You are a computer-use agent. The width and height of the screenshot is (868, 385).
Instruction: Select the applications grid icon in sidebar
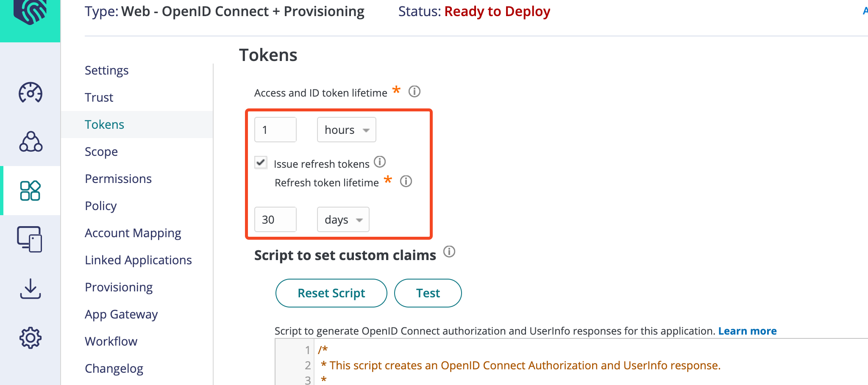coord(30,191)
